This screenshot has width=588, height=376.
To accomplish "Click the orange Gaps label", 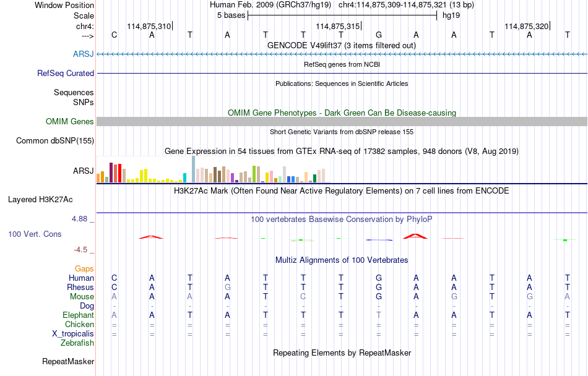I will [x=84, y=268].
